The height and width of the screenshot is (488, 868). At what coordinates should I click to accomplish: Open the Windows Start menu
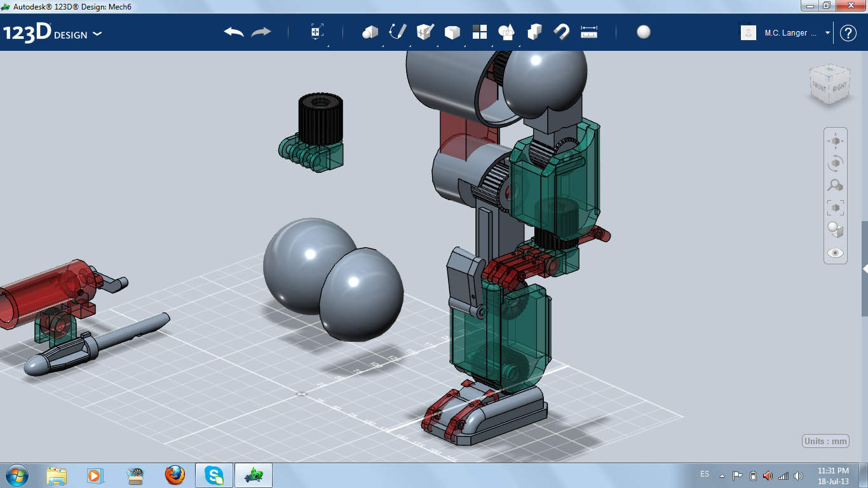coord(17,475)
